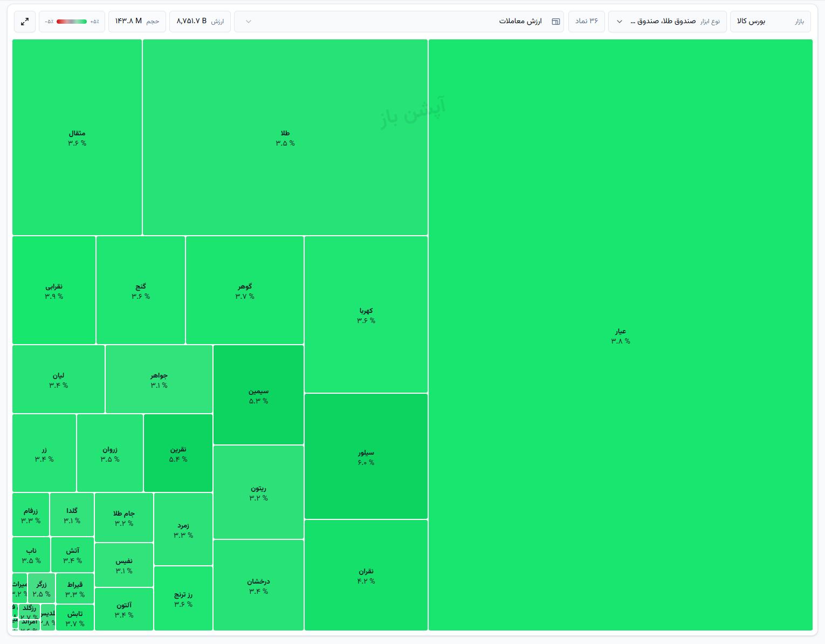Screen dimensions: 825x644
Task: Select the عیار treemap tile
Action: 621,335
